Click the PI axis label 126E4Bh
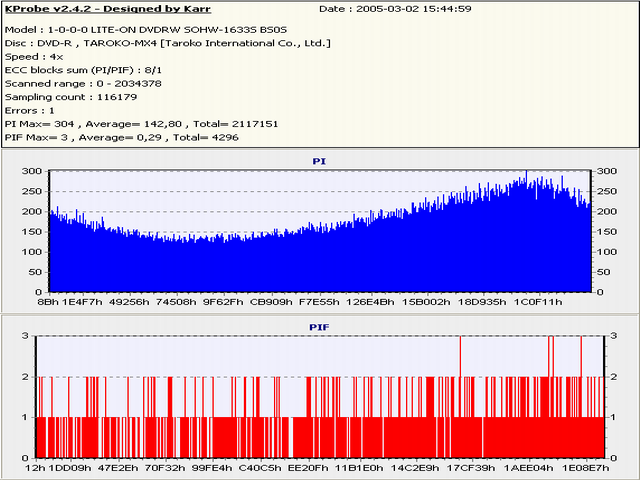The image size is (640, 480). [x=371, y=302]
